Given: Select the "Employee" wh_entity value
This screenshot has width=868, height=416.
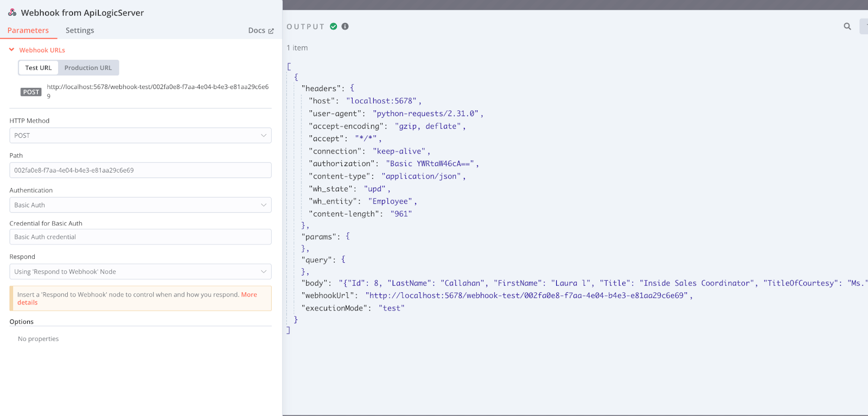Looking at the screenshot, I should pyautogui.click(x=390, y=201).
